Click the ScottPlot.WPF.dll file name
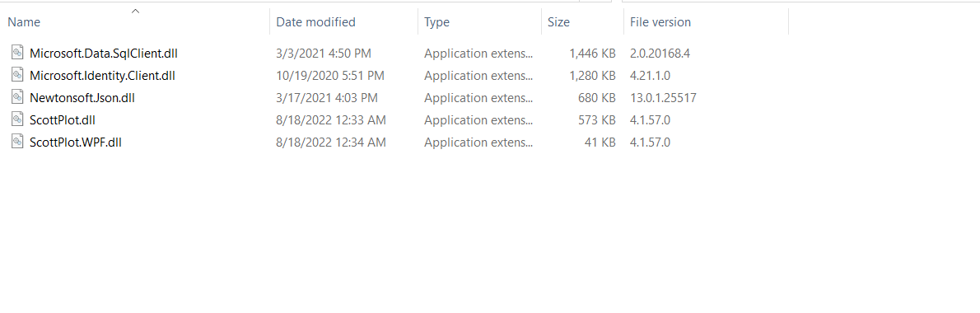Screen dimensions: 980x313 (75, 142)
